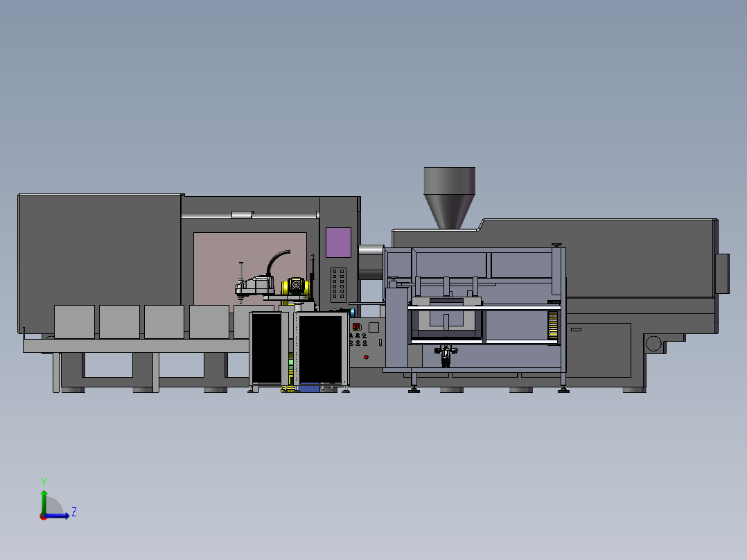This screenshot has width=747, height=560.
Task: Select the gray barrel cylinder between machine halves
Action: click(x=371, y=263)
